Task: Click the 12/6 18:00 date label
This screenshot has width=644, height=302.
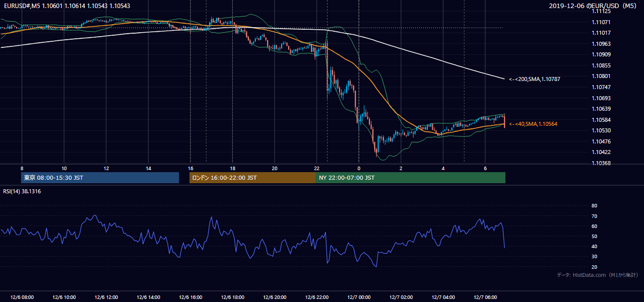Action: click(x=232, y=297)
